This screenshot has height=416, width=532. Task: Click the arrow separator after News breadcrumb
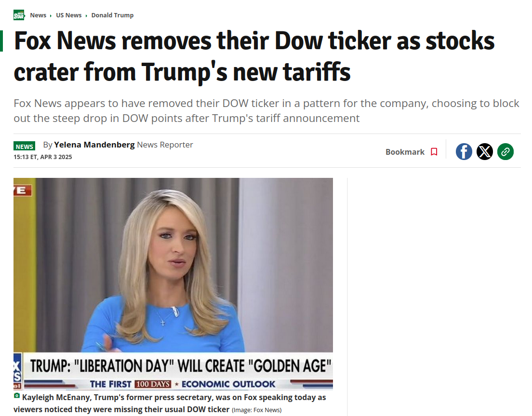point(51,15)
